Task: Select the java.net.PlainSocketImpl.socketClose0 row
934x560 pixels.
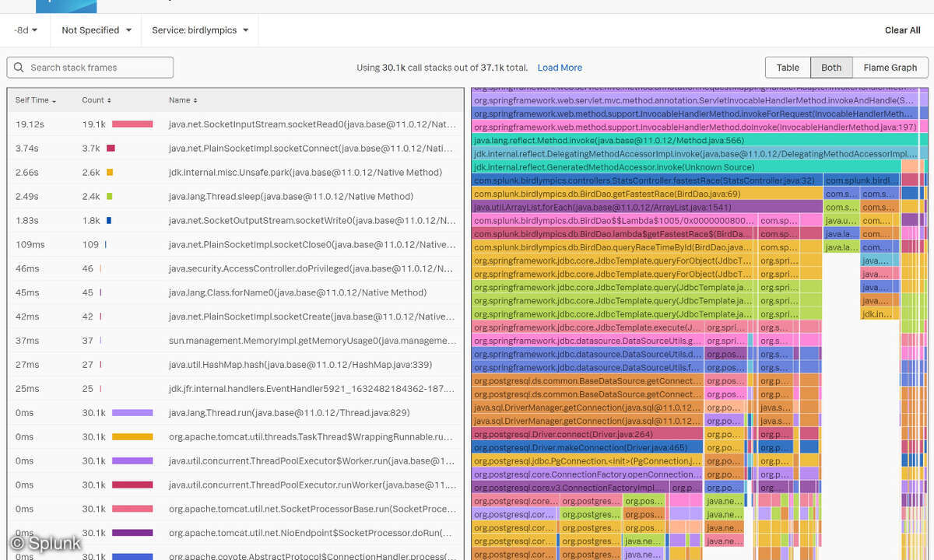Action: tap(236, 245)
